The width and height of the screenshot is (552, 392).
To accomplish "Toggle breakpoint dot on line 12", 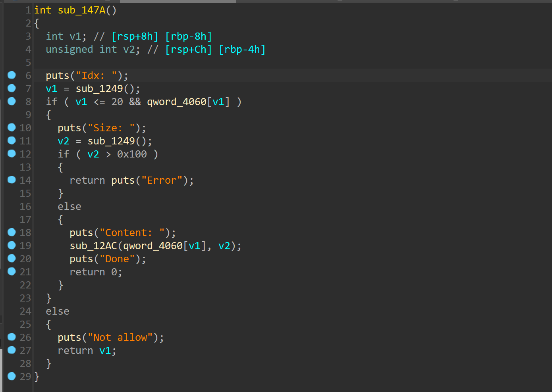I will [12, 154].
